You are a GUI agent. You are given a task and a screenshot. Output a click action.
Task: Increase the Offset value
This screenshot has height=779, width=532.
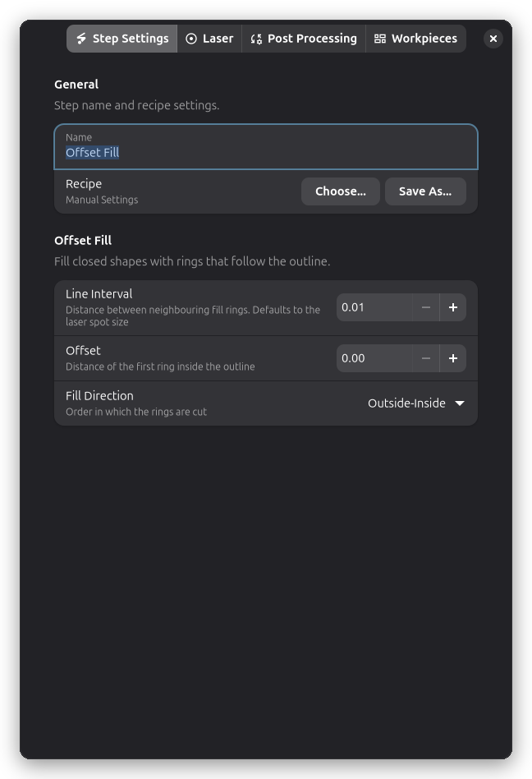453,358
